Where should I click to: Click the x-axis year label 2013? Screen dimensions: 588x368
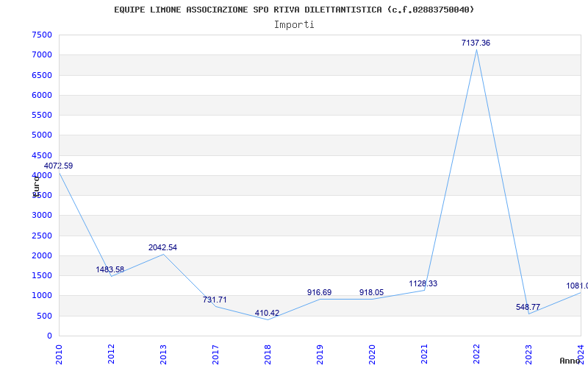[163, 354]
